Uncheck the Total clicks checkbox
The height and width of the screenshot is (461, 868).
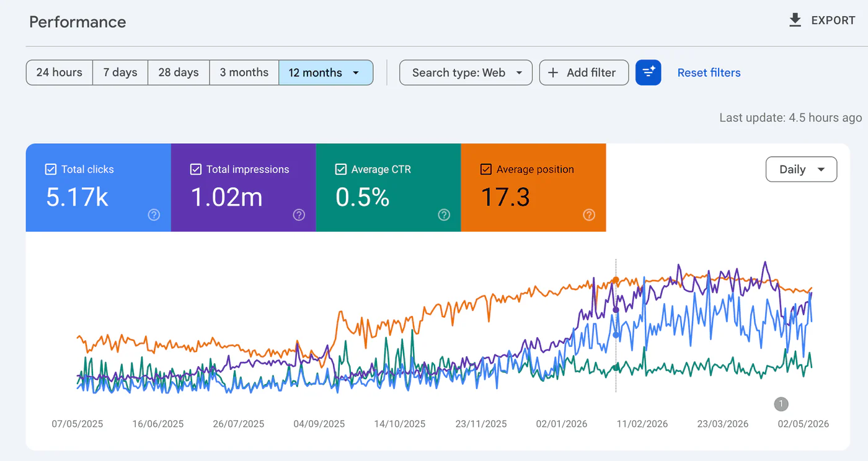coord(51,169)
